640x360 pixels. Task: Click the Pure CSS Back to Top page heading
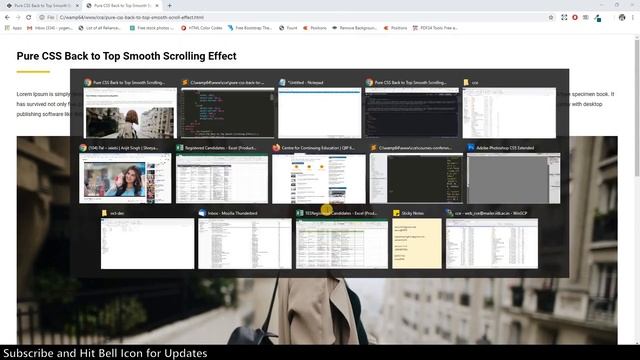coord(127,56)
